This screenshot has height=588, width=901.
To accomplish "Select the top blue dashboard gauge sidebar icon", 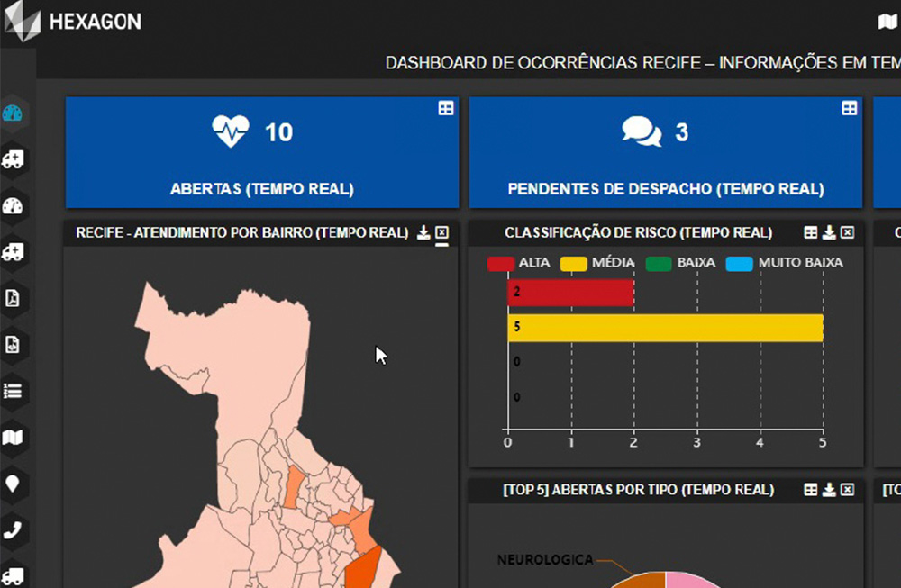I will click(x=14, y=113).
